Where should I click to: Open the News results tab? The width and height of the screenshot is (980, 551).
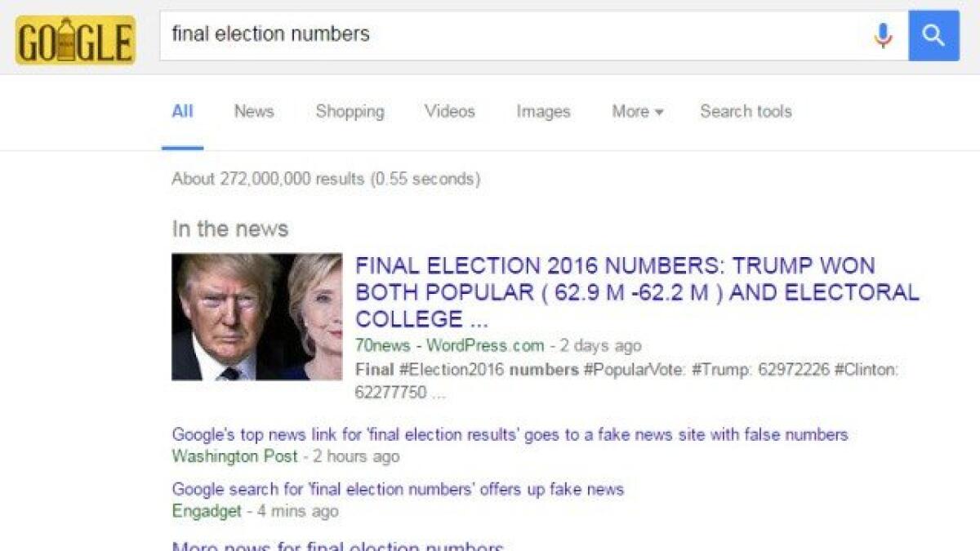(253, 112)
